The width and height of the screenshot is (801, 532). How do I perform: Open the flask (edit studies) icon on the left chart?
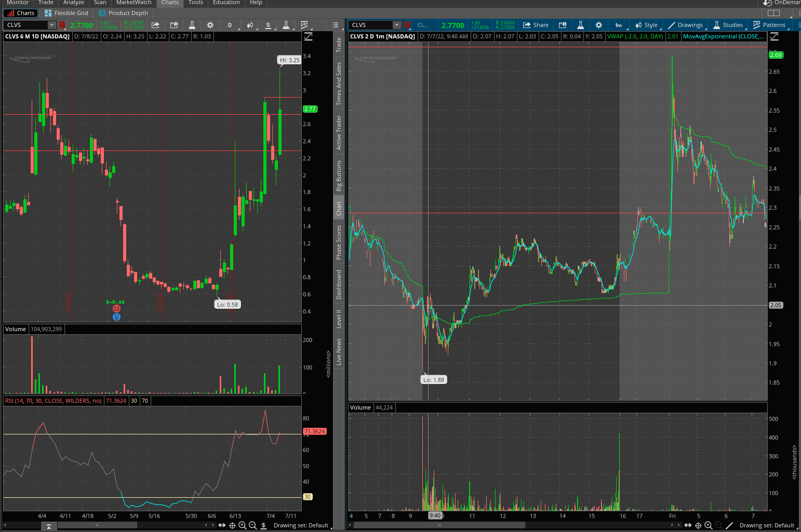[192, 25]
